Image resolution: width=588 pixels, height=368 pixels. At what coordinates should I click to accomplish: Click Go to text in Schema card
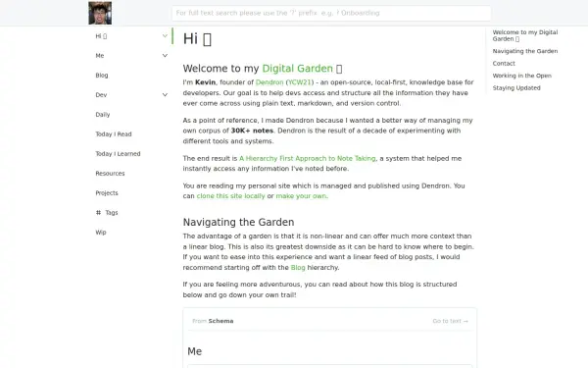click(450, 321)
